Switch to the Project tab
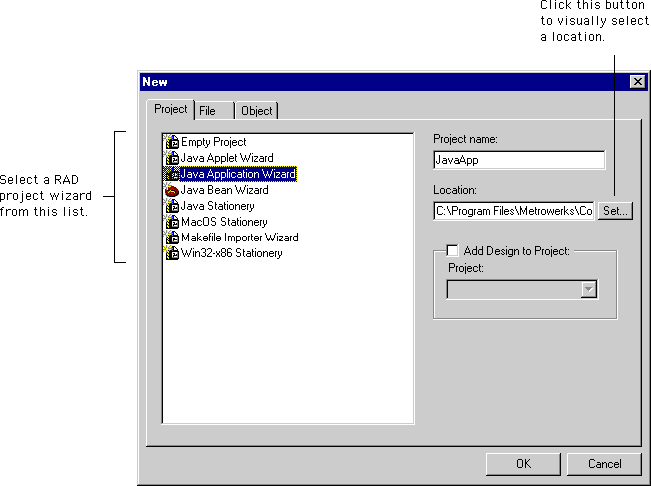 click(171, 109)
